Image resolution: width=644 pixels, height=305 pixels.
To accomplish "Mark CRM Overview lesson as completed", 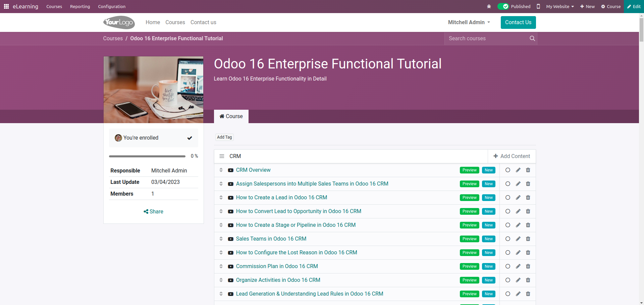I will (507, 170).
